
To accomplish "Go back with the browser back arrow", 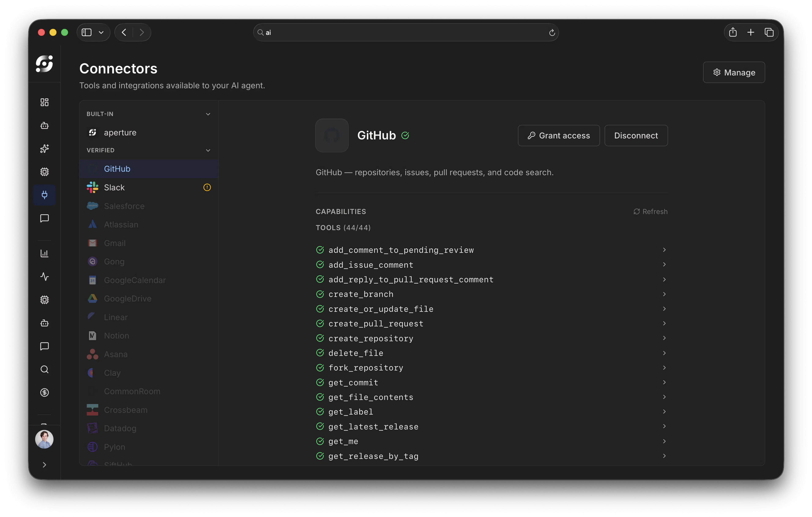I will point(124,32).
